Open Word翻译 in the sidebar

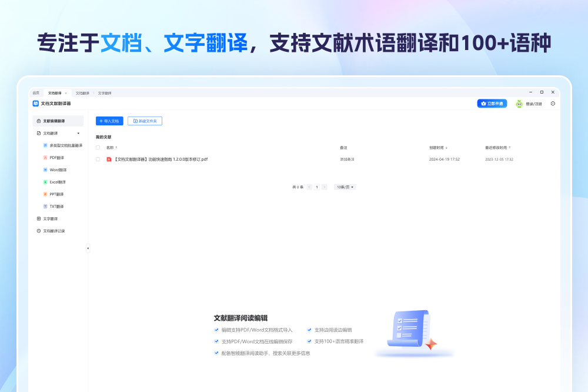point(58,170)
